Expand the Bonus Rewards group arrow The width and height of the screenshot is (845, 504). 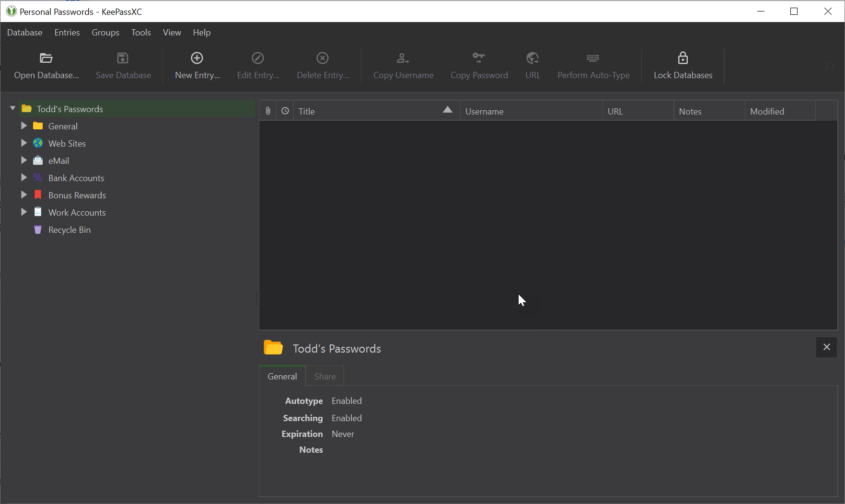tap(23, 195)
